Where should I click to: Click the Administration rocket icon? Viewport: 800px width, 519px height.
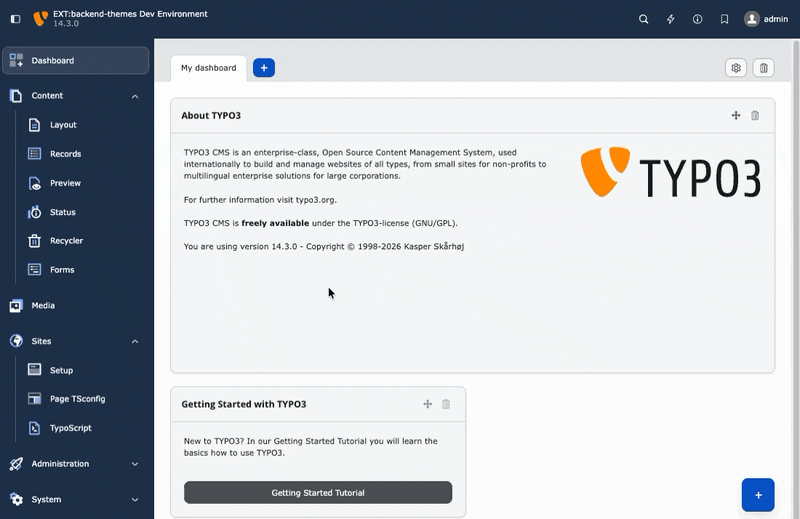coord(16,463)
